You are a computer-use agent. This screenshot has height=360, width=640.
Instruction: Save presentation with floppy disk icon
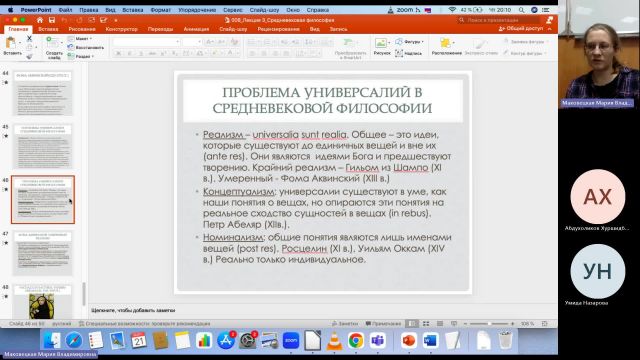coord(52,20)
